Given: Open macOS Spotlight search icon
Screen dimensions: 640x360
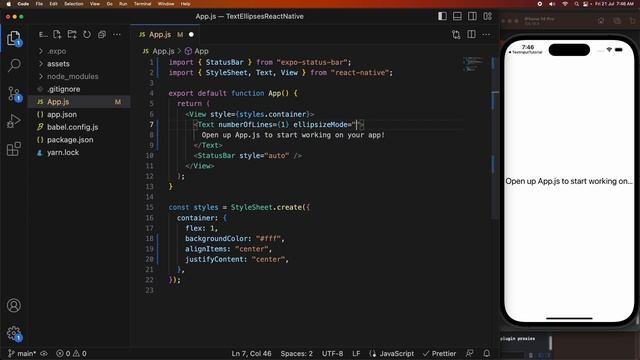Looking at the screenshot, I should pos(576,4).
